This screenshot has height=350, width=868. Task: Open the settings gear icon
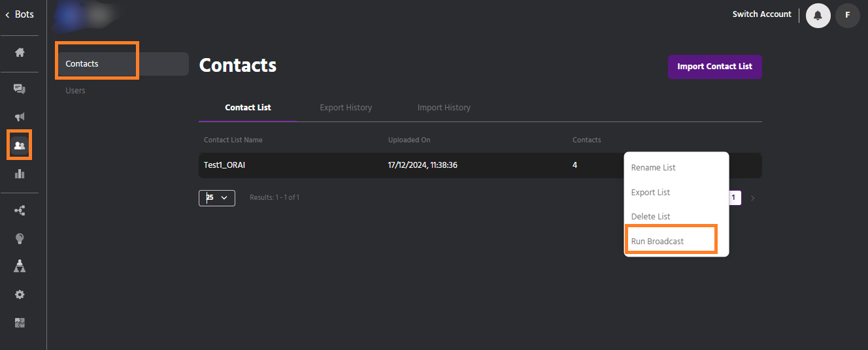[20, 294]
